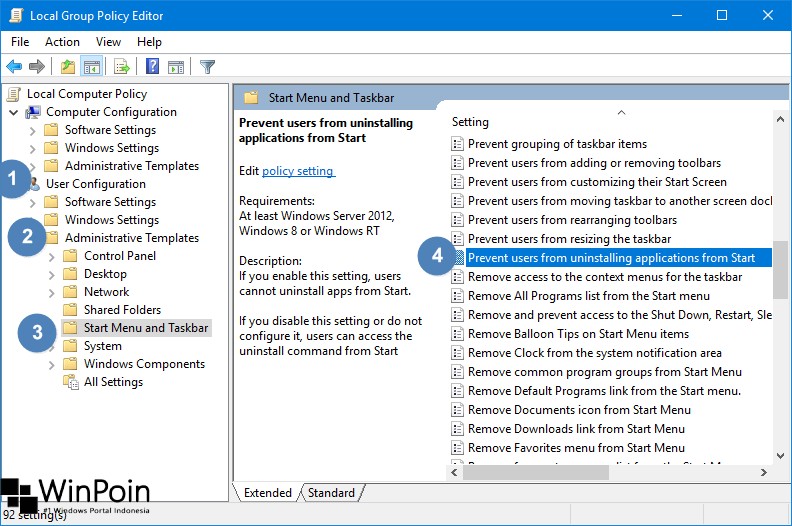Screen dimensions: 792x526
Task: Select Remove access to context menus for taskbar
Action: [x=605, y=277]
